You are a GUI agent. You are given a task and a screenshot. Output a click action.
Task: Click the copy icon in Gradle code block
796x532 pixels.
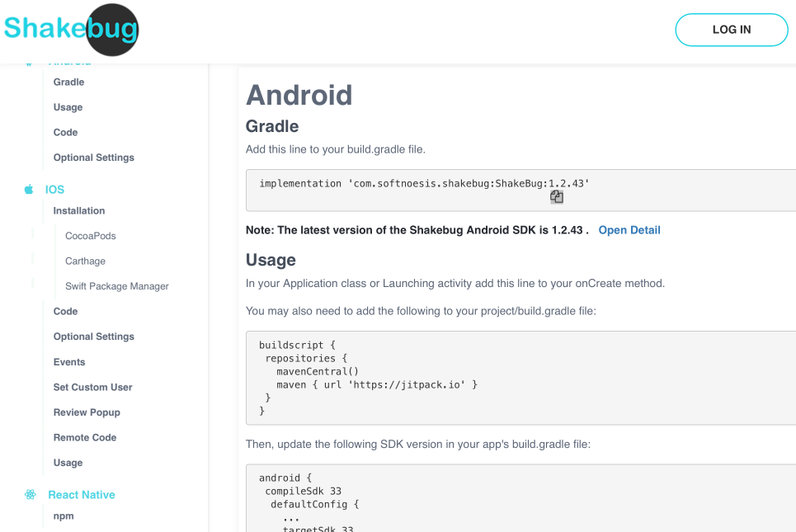coord(557,197)
